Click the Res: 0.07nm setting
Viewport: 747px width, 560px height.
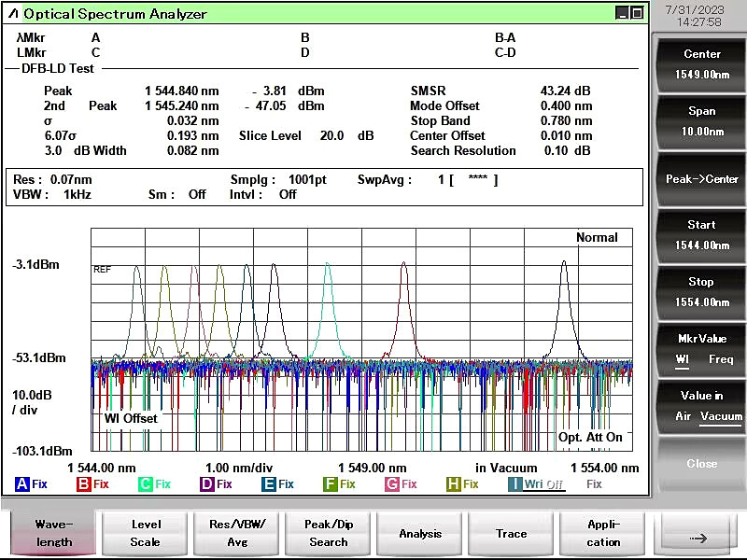tap(52, 179)
